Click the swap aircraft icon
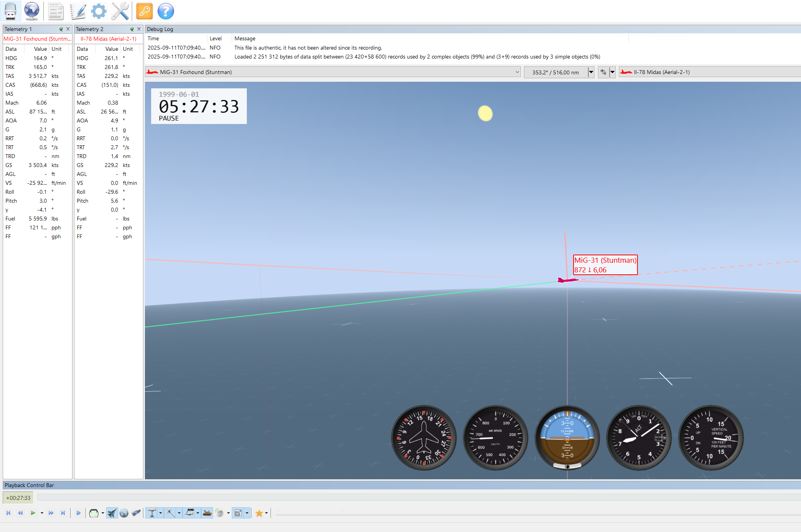The height and width of the screenshot is (532, 801). pos(603,72)
